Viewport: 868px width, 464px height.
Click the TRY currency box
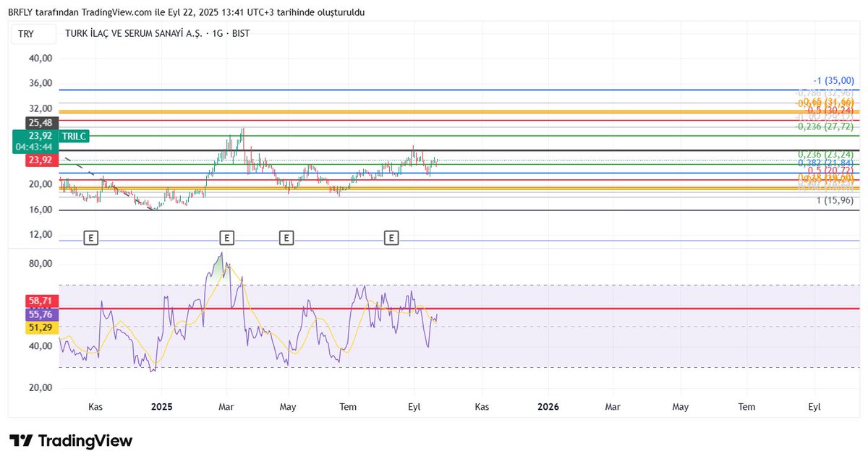pyautogui.click(x=32, y=33)
